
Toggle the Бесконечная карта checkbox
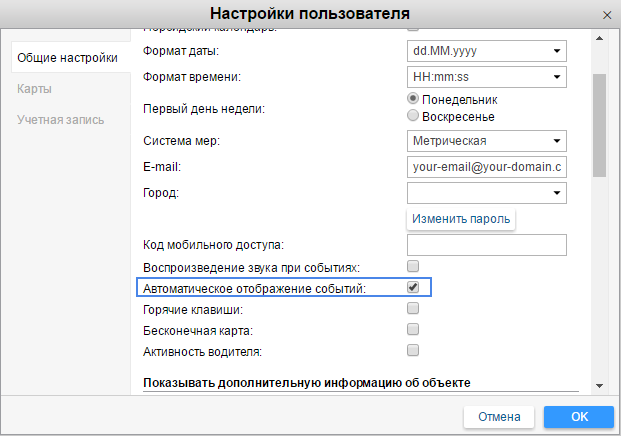pyautogui.click(x=413, y=330)
